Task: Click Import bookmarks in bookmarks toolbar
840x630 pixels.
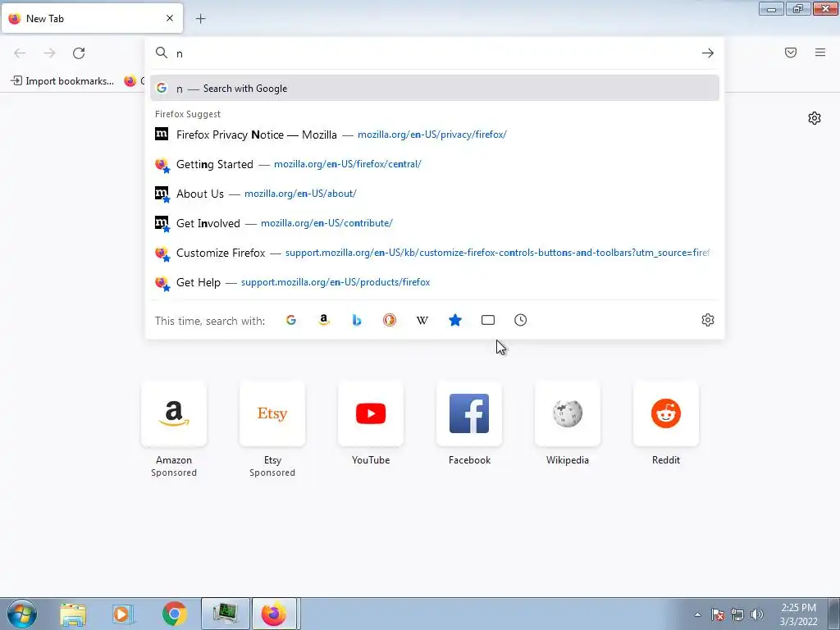Action: [62, 81]
